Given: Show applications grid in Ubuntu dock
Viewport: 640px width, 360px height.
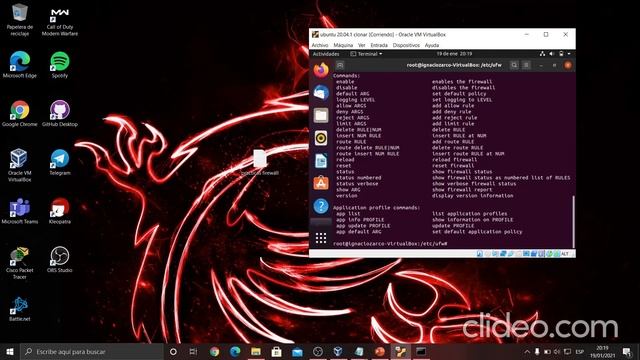Looking at the screenshot, I should pyautogui.click(x=321, y=238).
